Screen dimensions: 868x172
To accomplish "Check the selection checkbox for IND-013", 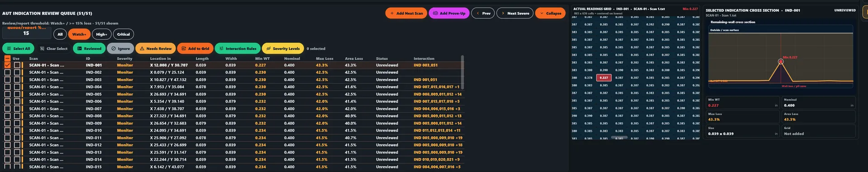I will (7, 152).
